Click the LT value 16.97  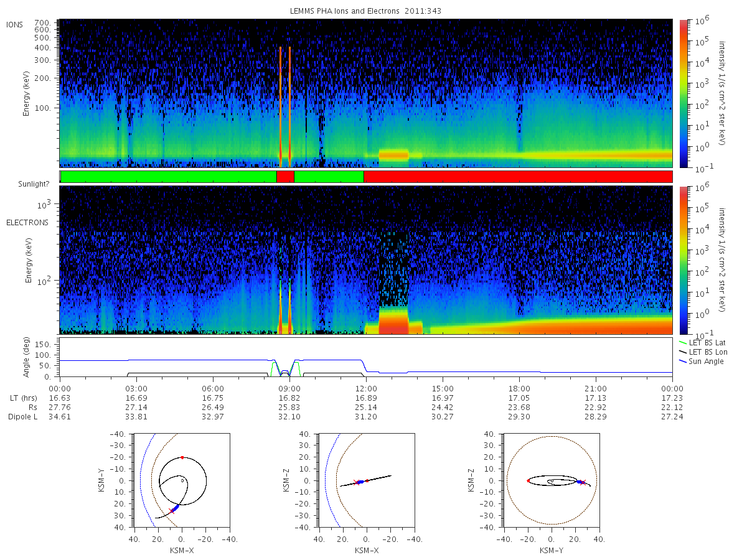443,397
